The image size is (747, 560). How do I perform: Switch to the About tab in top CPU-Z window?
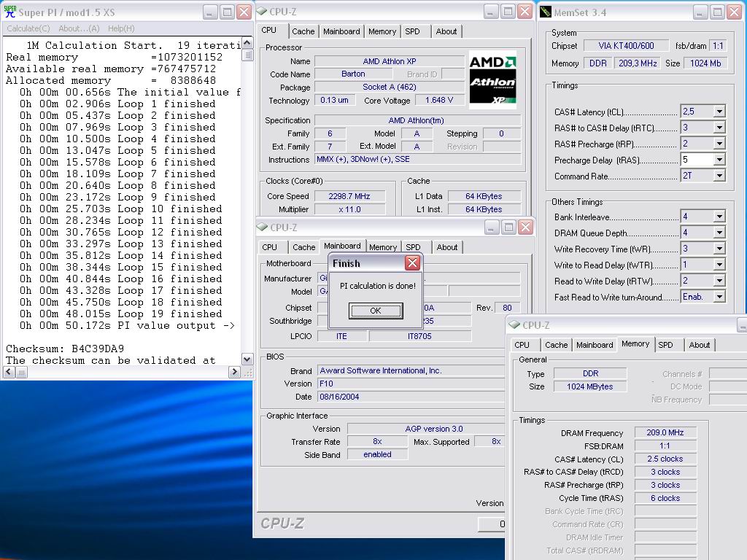pos(446,31)
